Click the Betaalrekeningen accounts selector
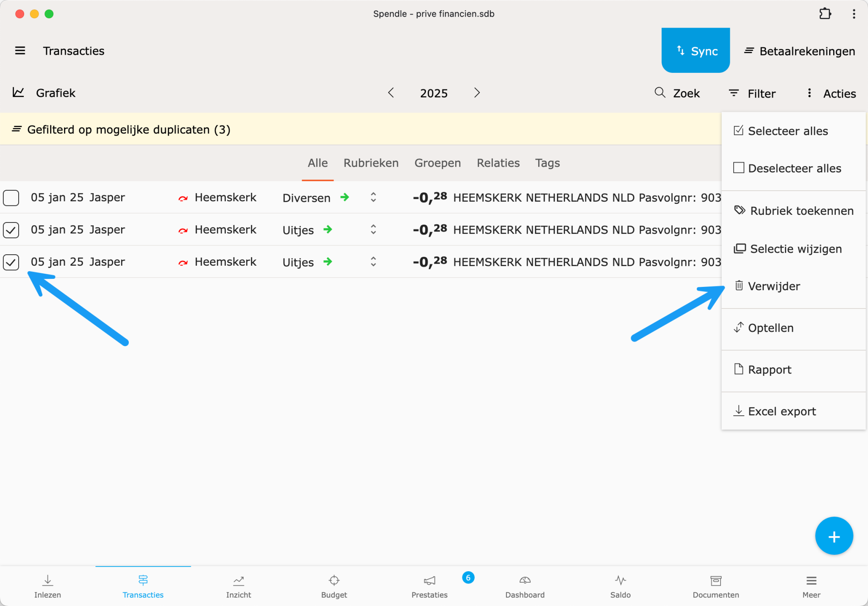Image resolution: width=868 pixels, height=606 pixels. 800,51
